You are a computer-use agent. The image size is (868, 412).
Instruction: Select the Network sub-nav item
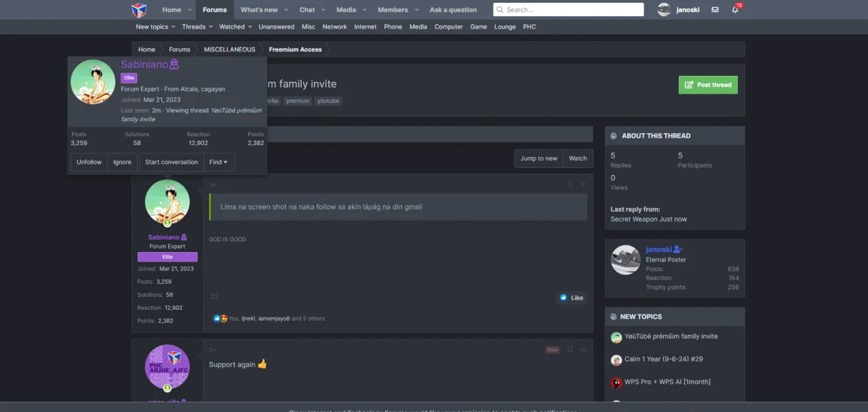point(334,27)
